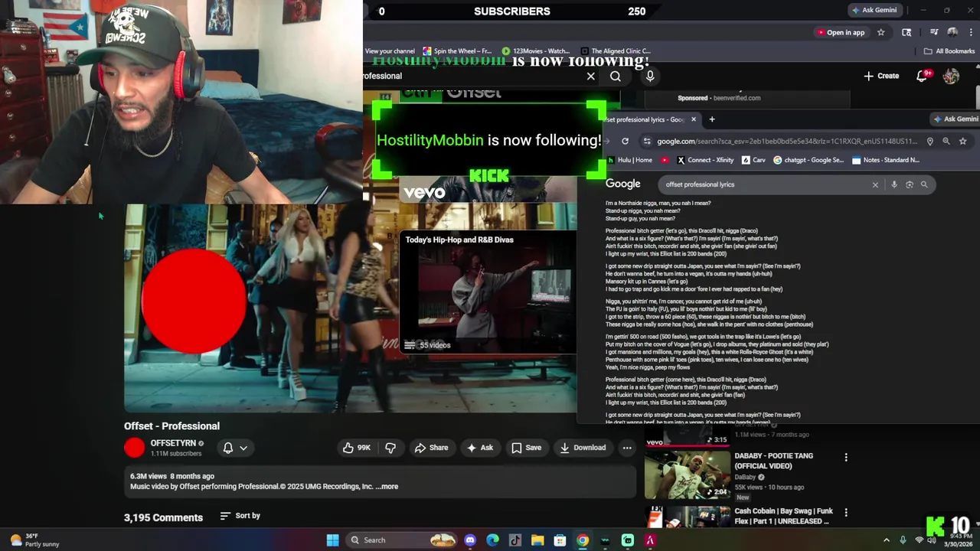Clear the Google search query

875,184
